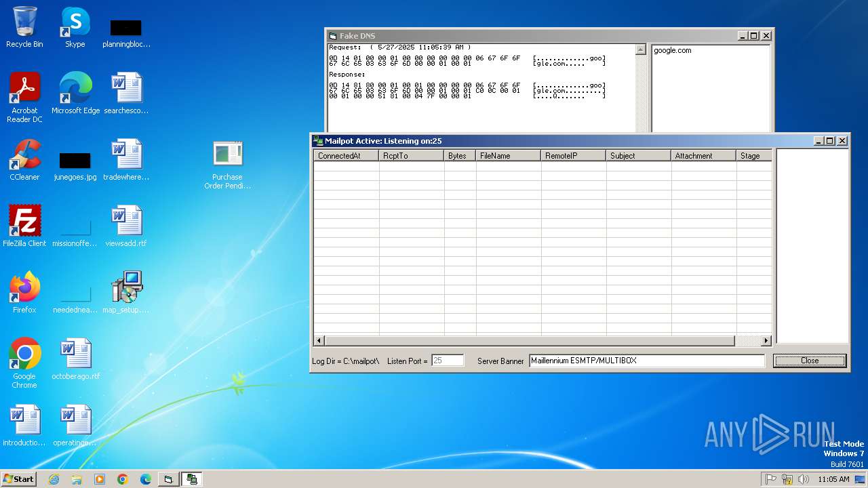Launch Skype from the desktop

[75, 27]
